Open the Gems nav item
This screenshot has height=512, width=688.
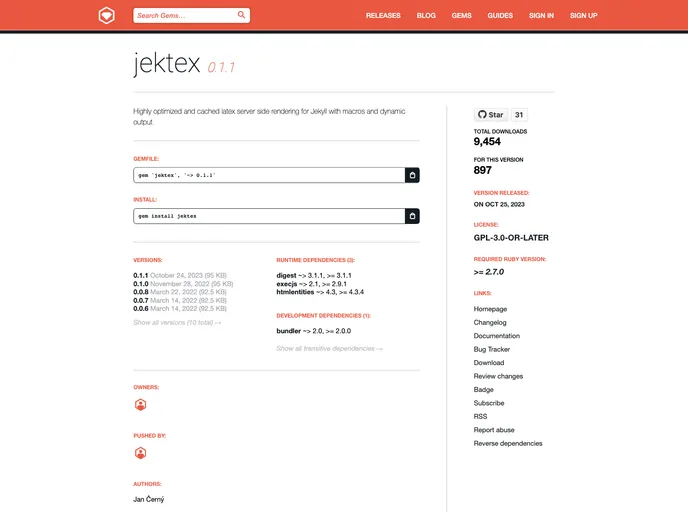(462, 15)
